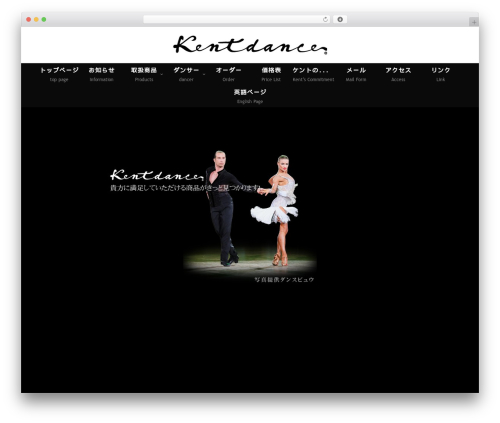Click the download icon next to address bar
The height and width of the screenshot is (423, 500).
(x=340, y=20)
